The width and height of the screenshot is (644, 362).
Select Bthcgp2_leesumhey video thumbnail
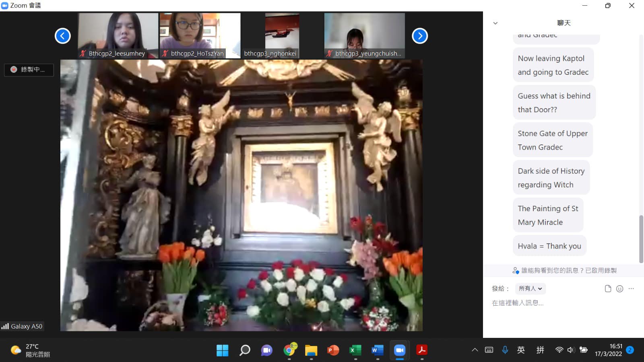(118, 36)
